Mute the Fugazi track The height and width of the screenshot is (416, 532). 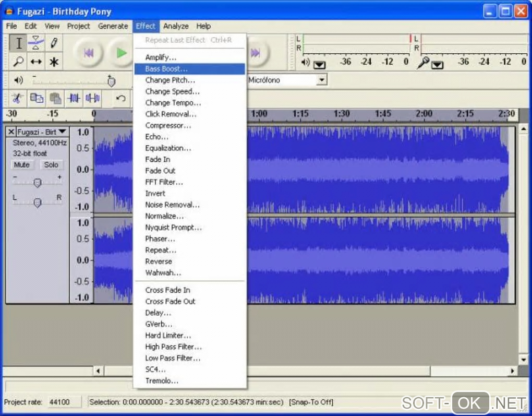22,164
